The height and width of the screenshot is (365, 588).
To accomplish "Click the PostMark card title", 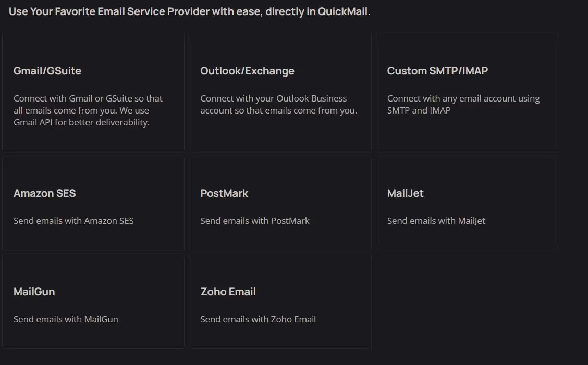I will coord(224,193).
